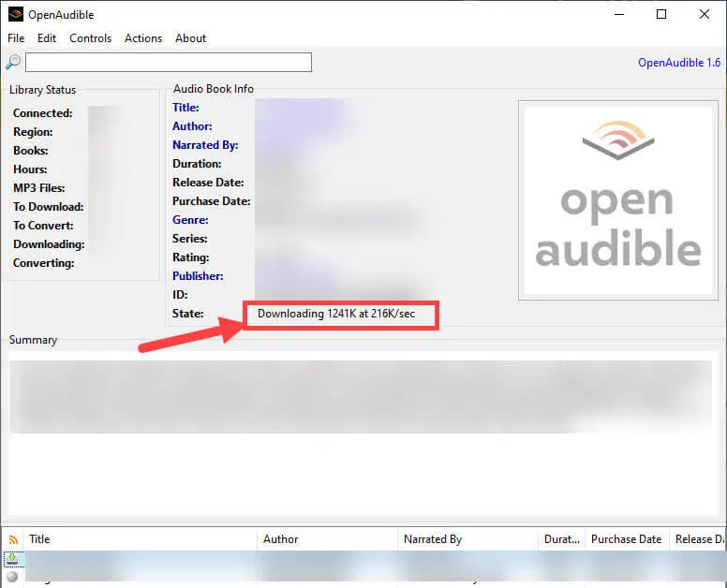Click the search magnifier icon
The width and height of the screenshot is (727, 588).
(13, 63)
